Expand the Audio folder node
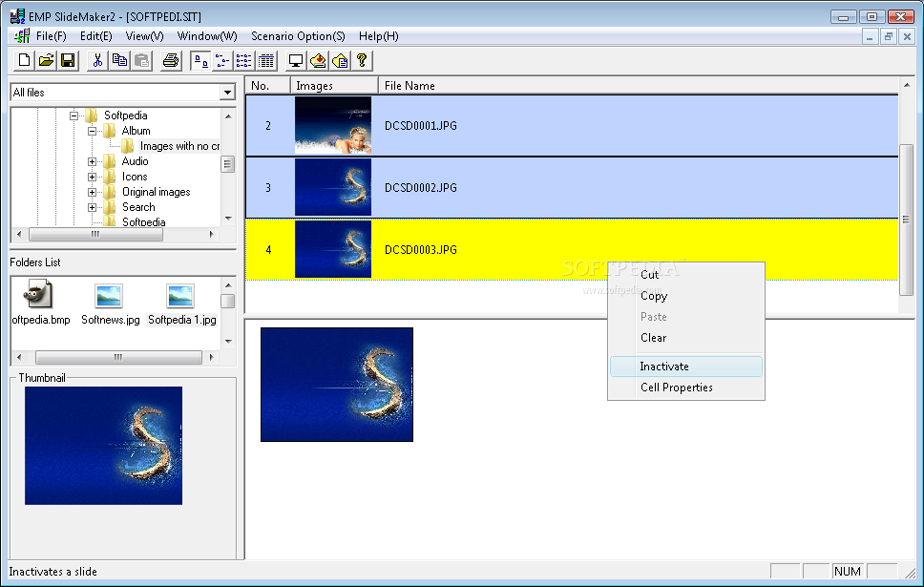924x587 pixels. 92,161
